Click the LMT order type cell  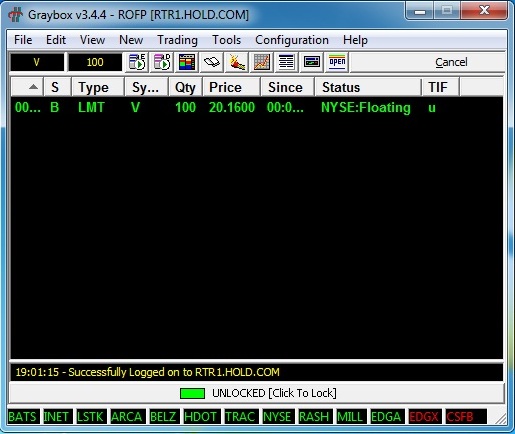pos(91,107)
